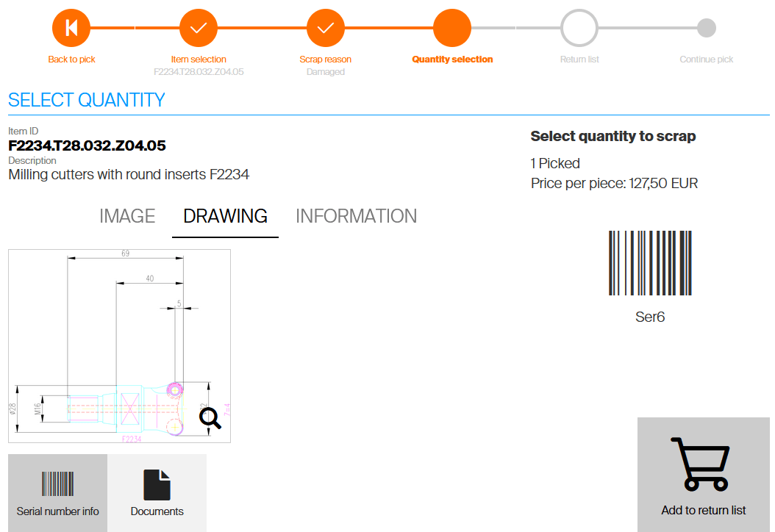The image size is (775, 532).
Task: Open the INFORMATION tab
Action: click(356, 216)
